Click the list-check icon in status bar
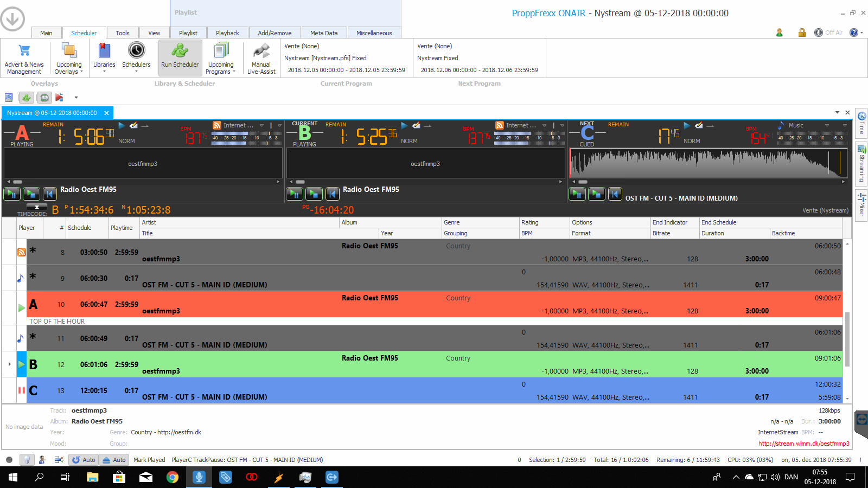868x488 pixels. pos(59,460)
